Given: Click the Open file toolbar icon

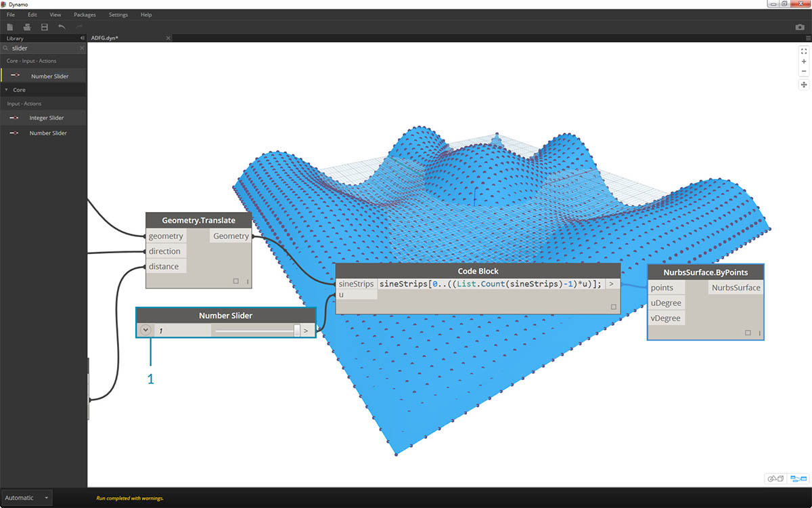Looking at the screenshot, I should tap(27, 27).
